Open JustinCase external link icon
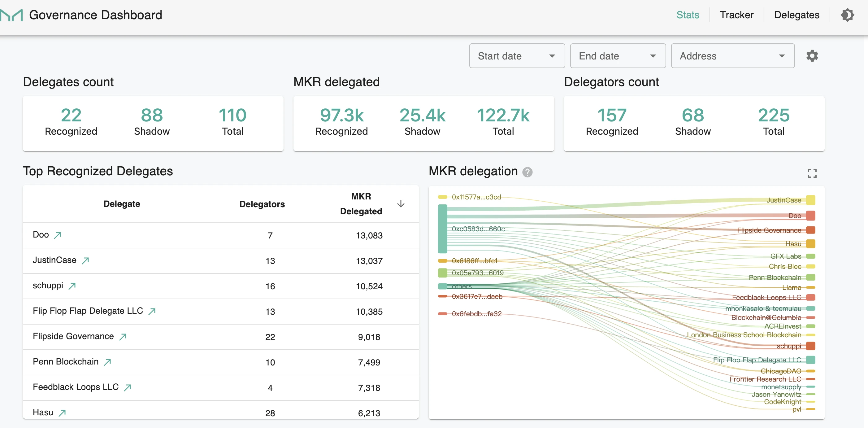Image resolution: width=868 pixels, height=428 pixels. coord(85,260)
